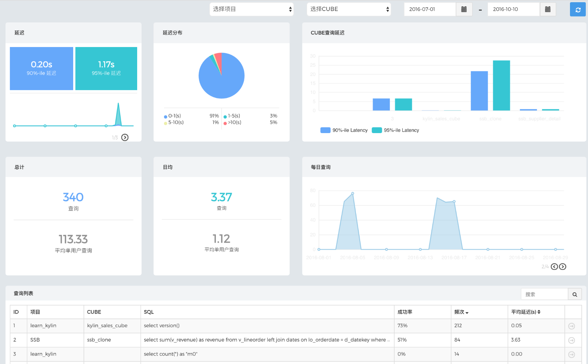Go to previous daily query chart page
The height and width of the screenshot is (364, 588).
pyautogui.click(x=554, y=267)
